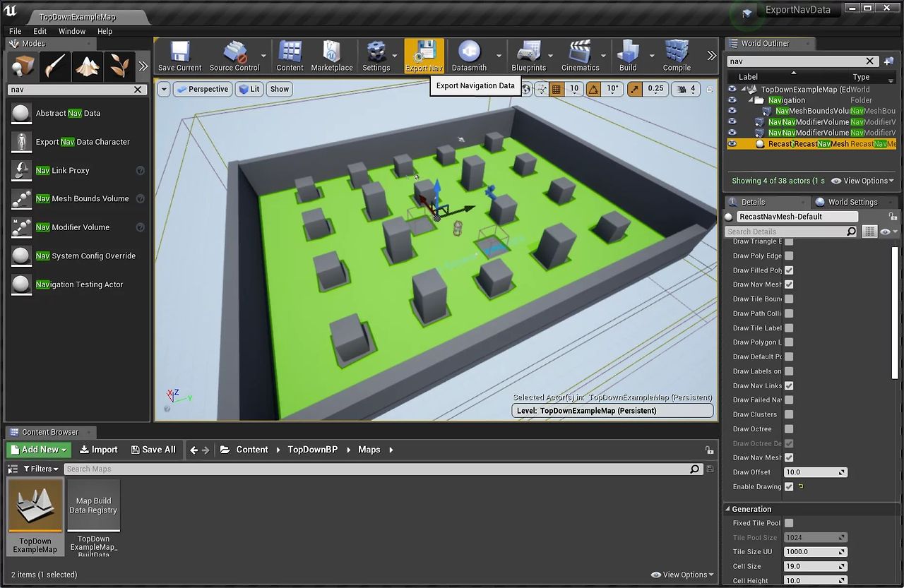The height and width of the screenshot is (588, 904).
Task: Open the Details property matrix grid icon
Action: coord(869,232)
